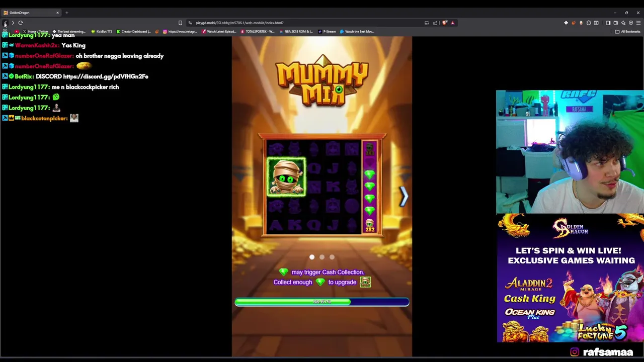Open the Extensions puzzle piece icon
Image resolution: width=644 pixels, height=362 pixels.
click(x=589, y=23)
